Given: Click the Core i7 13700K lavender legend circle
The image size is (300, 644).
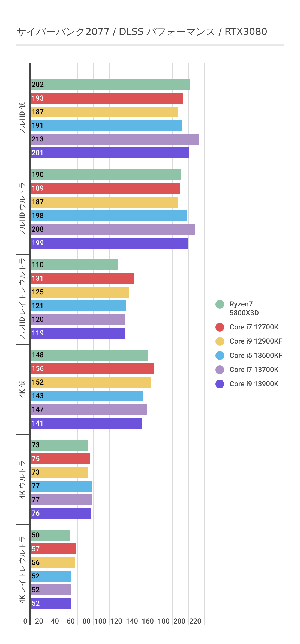Looking at the screenshot, I should coord(220,370).
